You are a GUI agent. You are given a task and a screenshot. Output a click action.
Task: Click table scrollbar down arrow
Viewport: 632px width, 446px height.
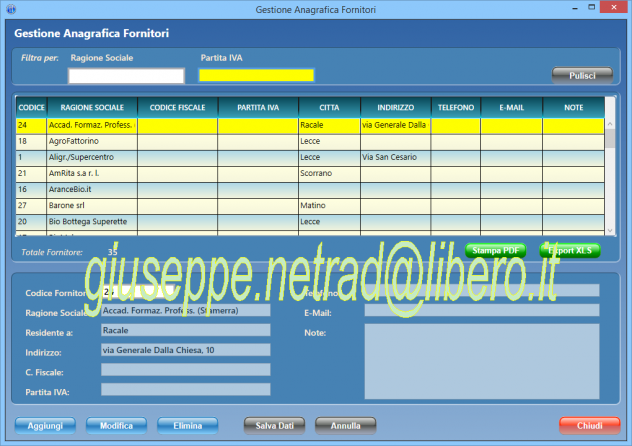pyautogui.click(x=610, y=230)
